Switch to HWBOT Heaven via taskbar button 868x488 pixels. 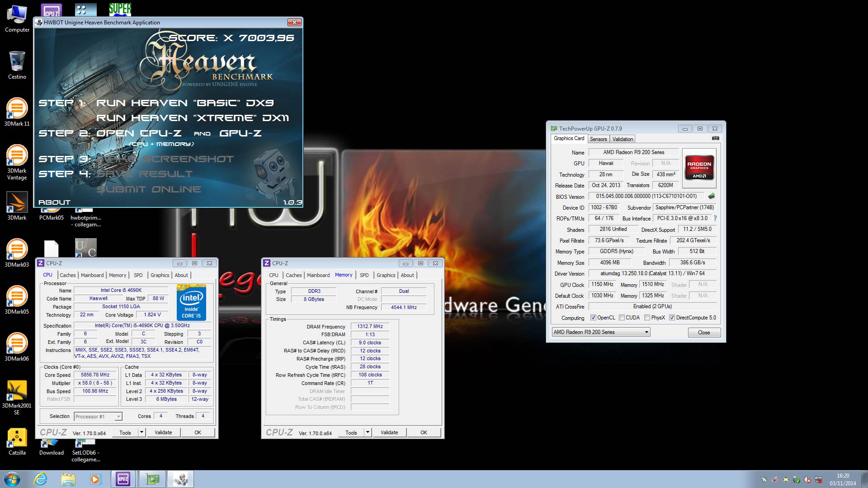click(x=180, y=479)
